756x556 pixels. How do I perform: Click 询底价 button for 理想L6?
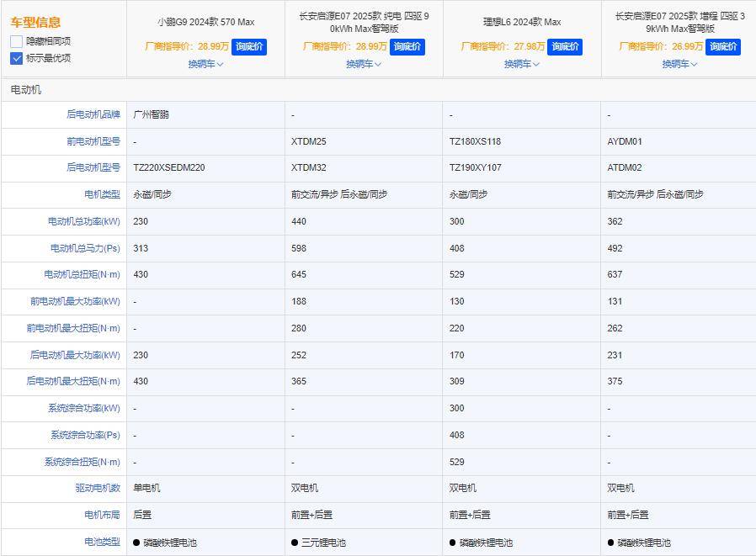point(564,47)
